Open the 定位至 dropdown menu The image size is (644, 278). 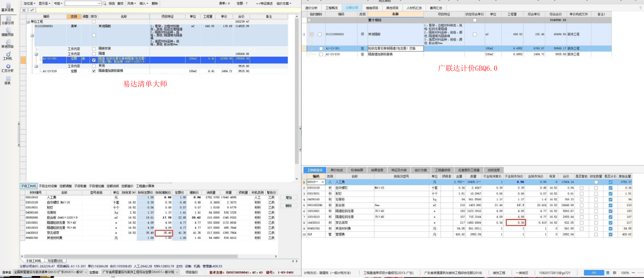click(29, 3)
